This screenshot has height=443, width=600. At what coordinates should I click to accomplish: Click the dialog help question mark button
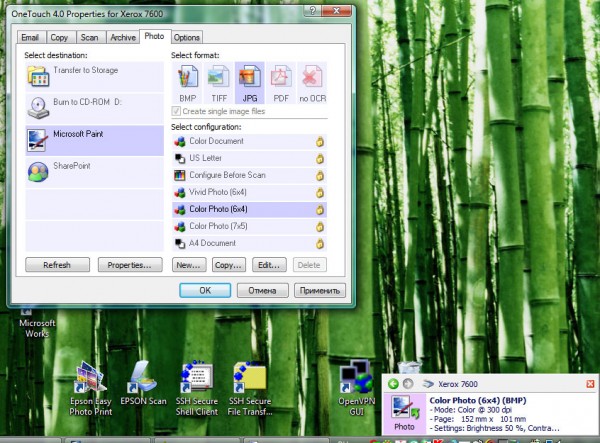pyautogui.click(x=313, y=11)
